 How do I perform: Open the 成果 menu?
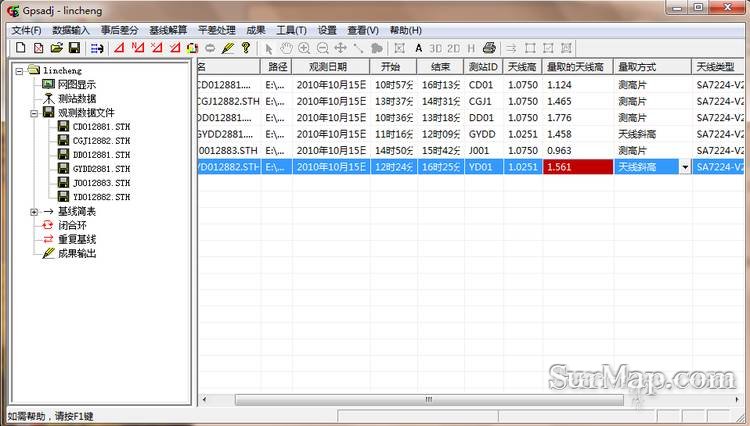click(x=255, y=30)
